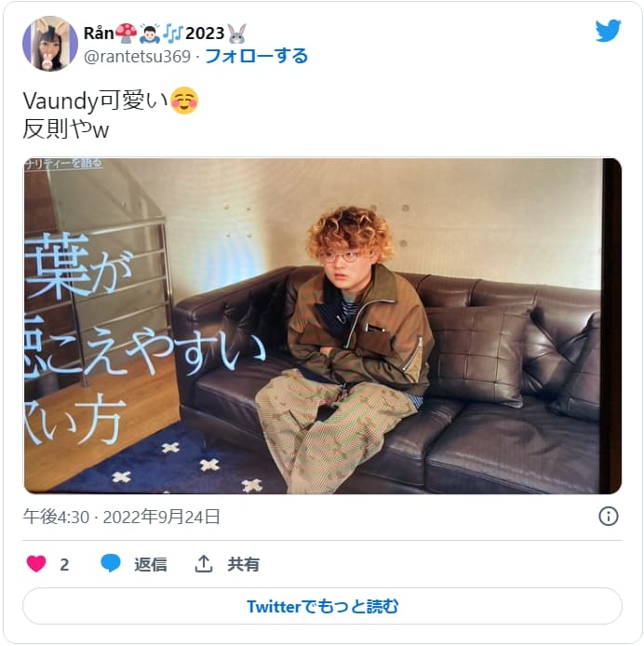Click the share upload arrow icon
This screenshot has width=644, height=646.
(x=204, y=563)
